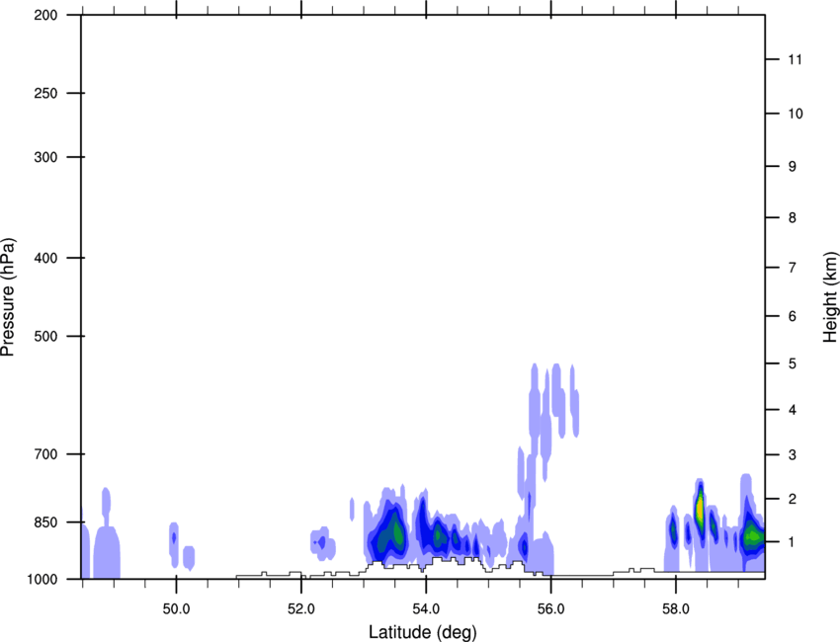Image resolution: width=840 pixels, height=642 pixels.
Task: Click the 52.0 latitude tick label
Action: pyautogui.click(x=301, y=609)
